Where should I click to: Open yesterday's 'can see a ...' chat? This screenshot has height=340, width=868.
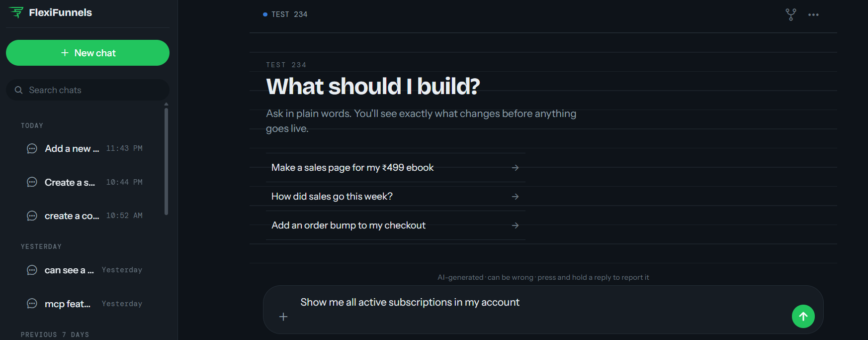(x=85, y=270)
